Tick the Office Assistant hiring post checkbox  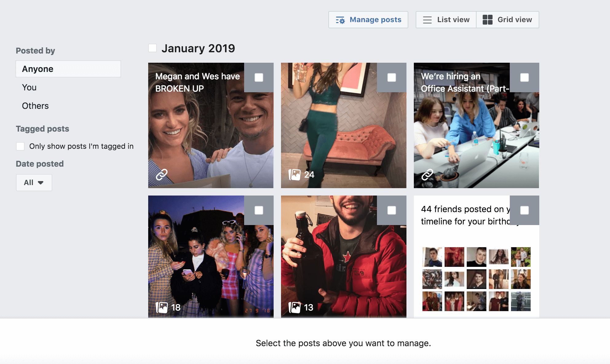coord(525,77)
